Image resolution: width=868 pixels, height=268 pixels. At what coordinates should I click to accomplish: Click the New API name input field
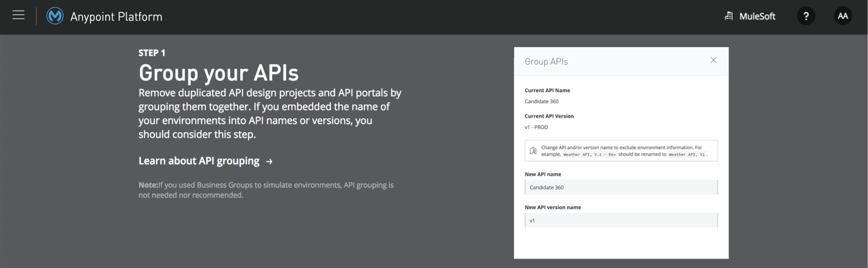pyautogui.click(x=621, y=187)
